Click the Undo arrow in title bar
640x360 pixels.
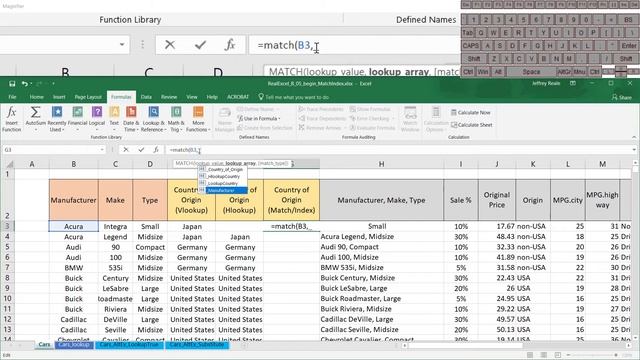[25, 84]
